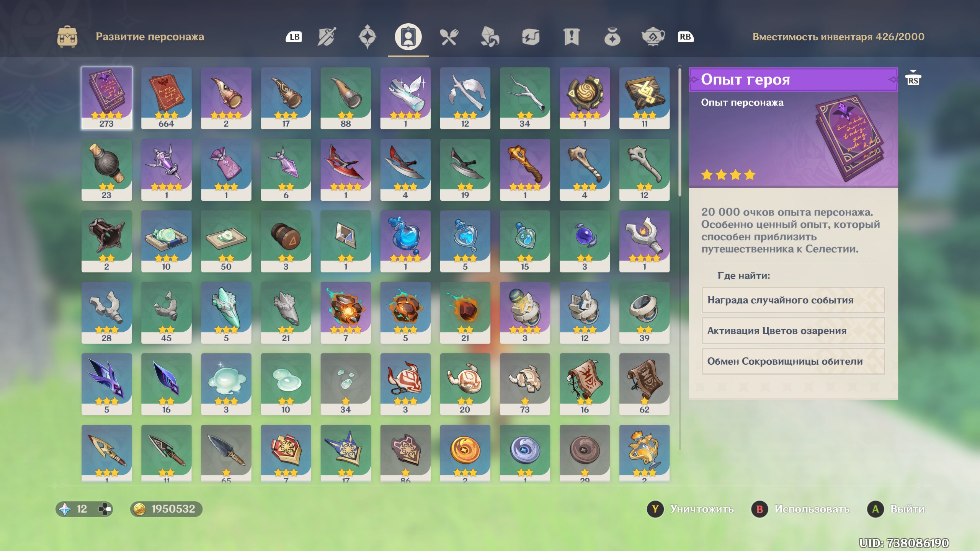Open source 'Награда случайного события'
This screenshot has width=980, height=551.
pos(794,300)
